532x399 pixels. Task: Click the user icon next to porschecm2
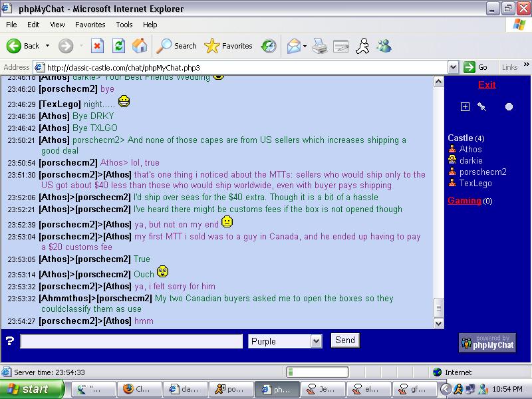452,172
